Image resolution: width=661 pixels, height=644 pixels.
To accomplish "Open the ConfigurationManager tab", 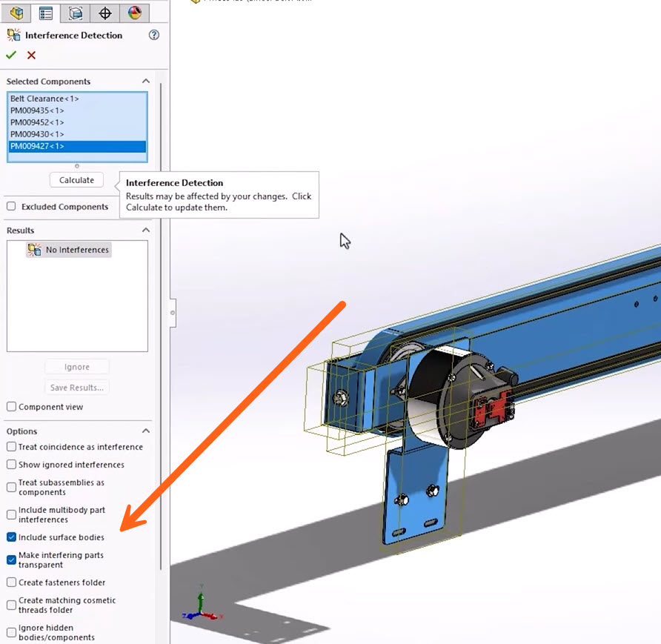I will (x=76, y=13).
